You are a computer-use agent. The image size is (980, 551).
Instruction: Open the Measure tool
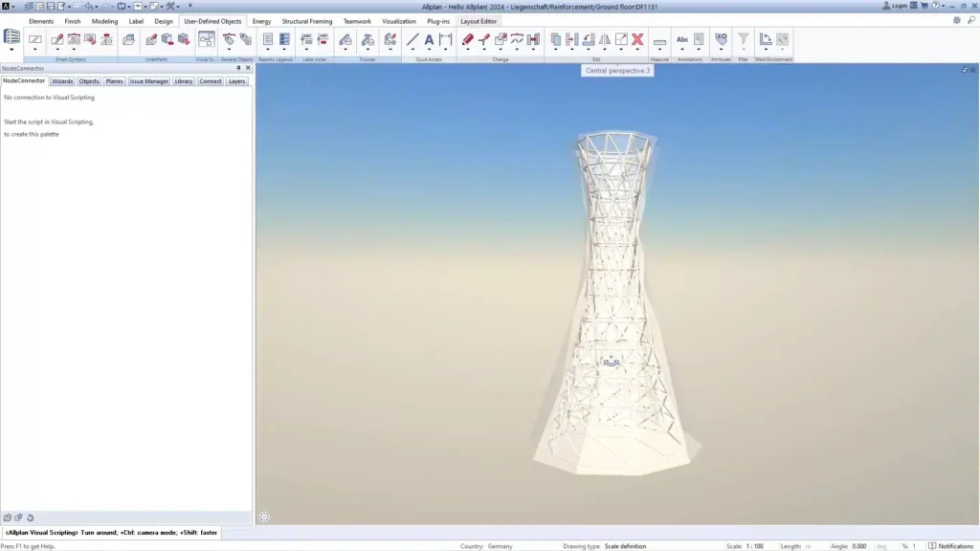(660, 39)
